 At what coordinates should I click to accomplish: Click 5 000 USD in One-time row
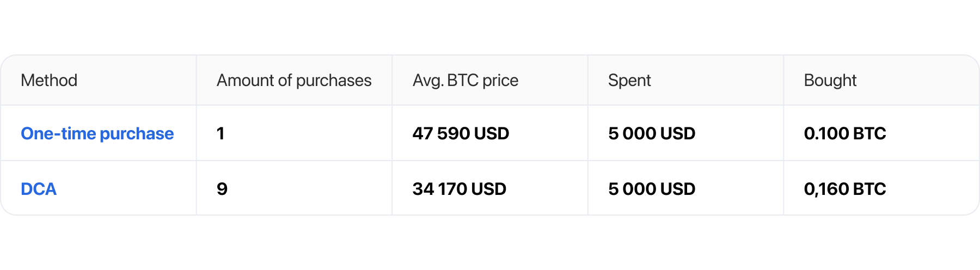pos(652,133)
